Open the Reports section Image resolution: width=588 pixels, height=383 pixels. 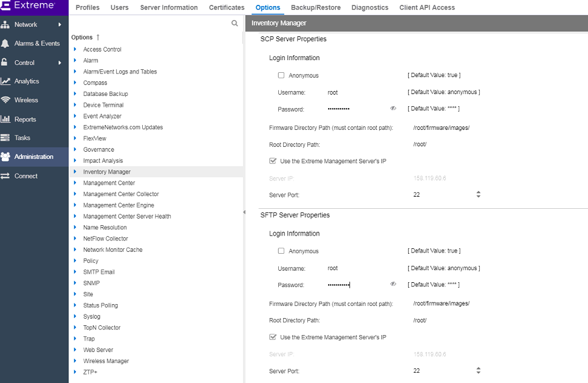34,119
